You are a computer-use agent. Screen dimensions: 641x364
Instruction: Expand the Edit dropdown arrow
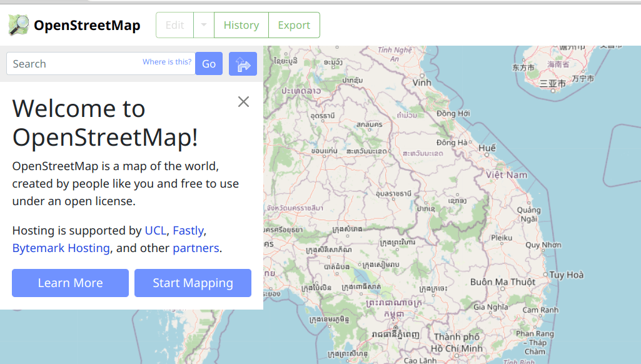204,25
